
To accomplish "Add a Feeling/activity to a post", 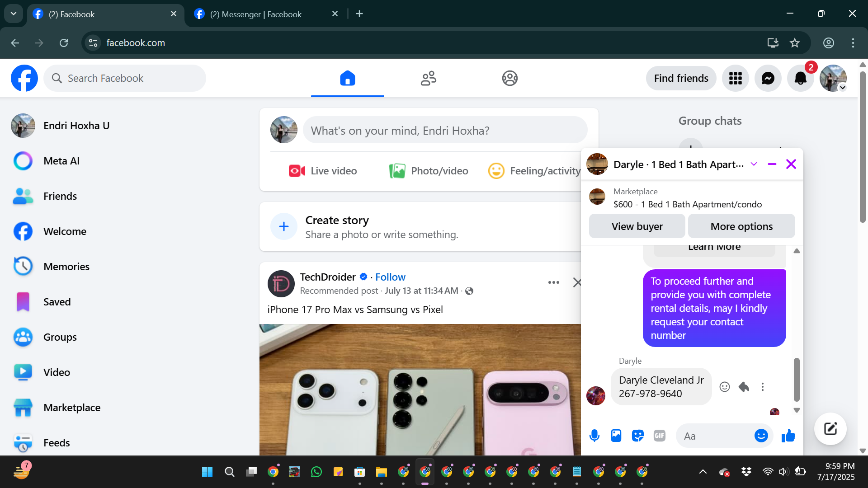I will 534,171.
